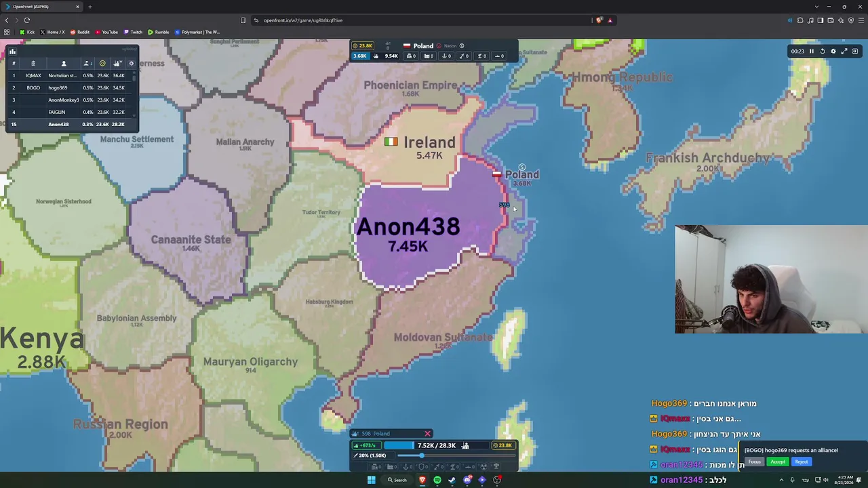Select Ireland territory label on map

(429, 142)
